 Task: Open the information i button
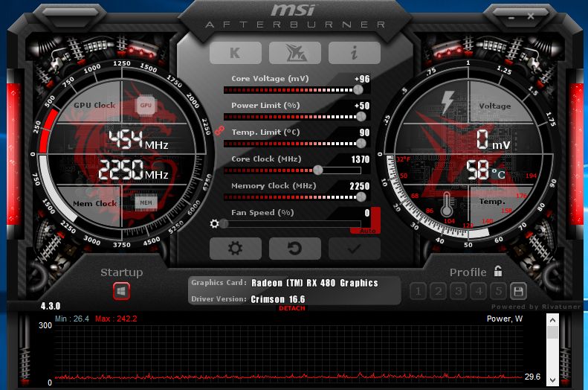point(355,53)
